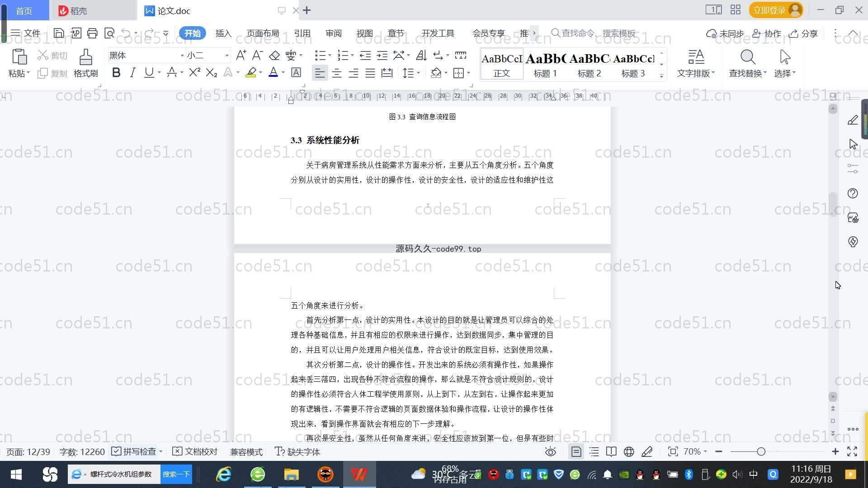Click the 分享 share button

803,33
